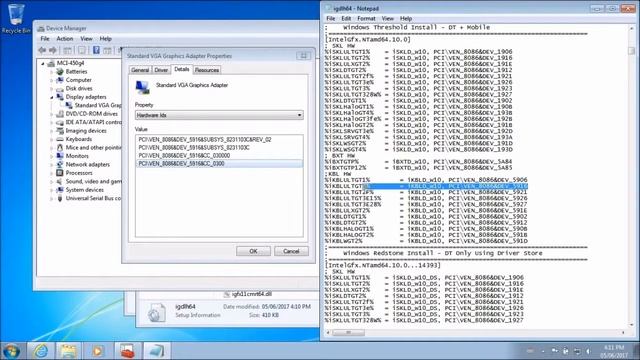Open the File menu in Device Manager

point(45,39)
